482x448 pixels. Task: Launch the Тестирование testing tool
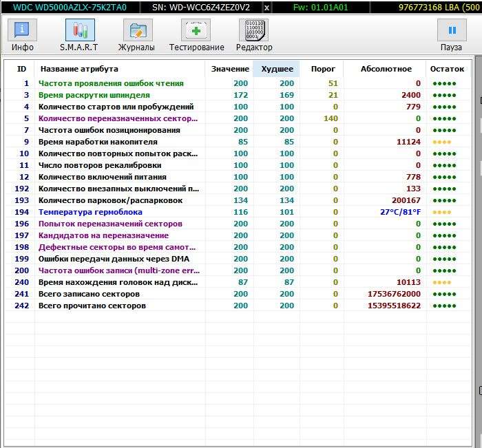tap(196, 30)
